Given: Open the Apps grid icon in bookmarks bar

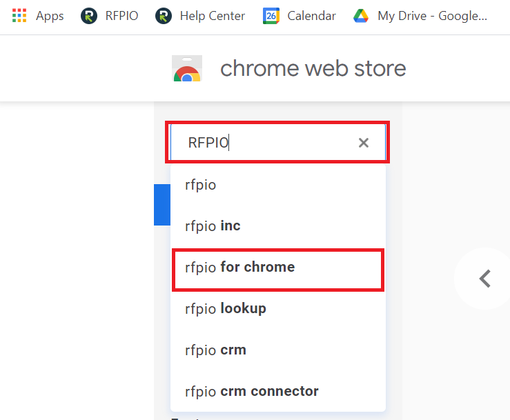Looking at the screenshot, I should click(19, 16).
